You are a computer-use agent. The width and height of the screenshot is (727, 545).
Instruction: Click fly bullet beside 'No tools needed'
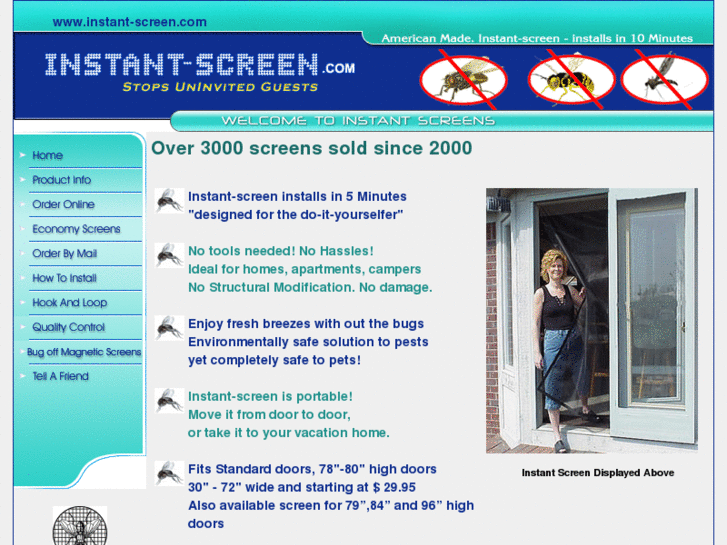click(169, 255)
